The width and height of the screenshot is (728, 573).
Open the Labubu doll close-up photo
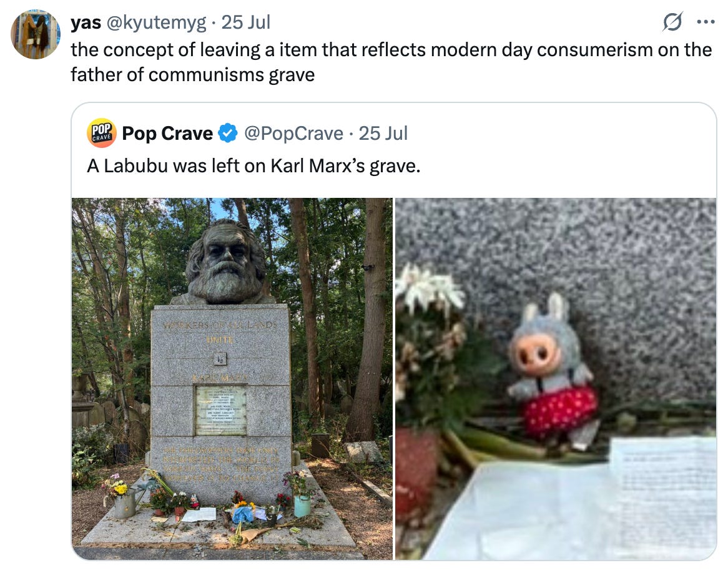tap(556, 379)
